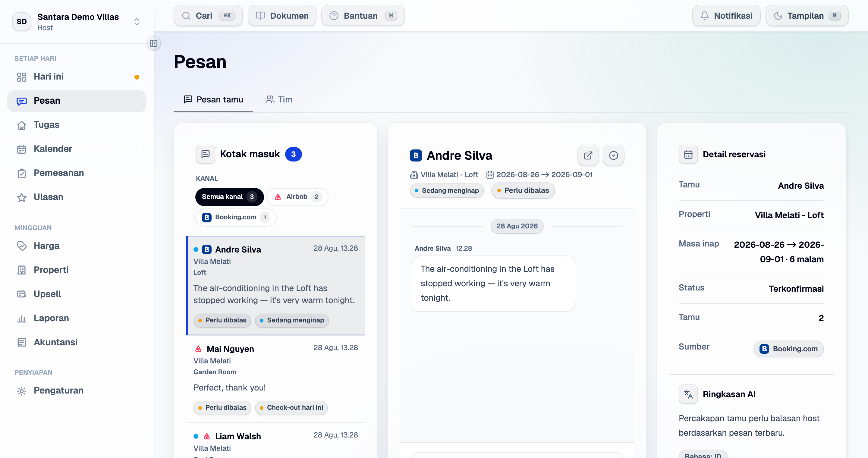
Task: Filter inbox by Airbnb channel
Action: pos(297,197)
